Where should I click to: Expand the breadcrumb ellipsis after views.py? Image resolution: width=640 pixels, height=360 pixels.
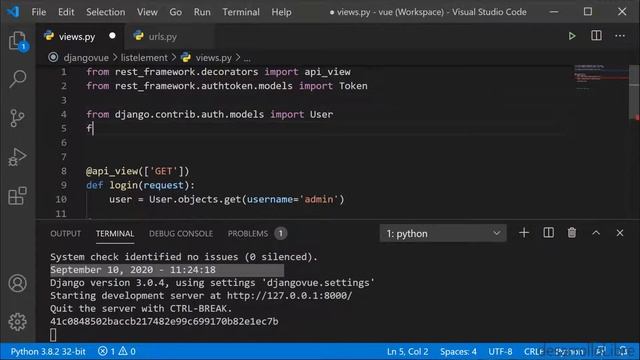click(247, 58)
